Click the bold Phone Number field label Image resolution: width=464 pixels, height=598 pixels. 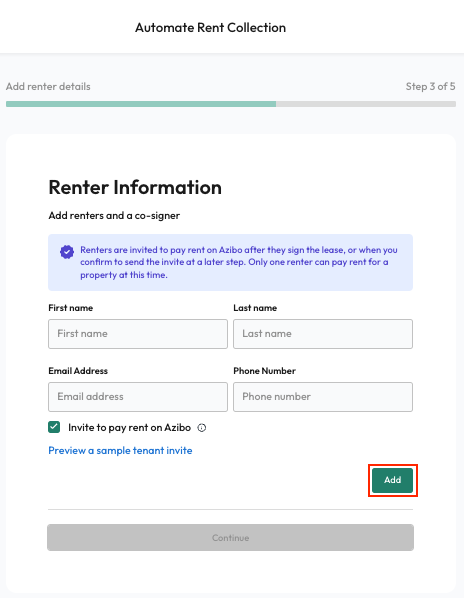pos(265,371)
